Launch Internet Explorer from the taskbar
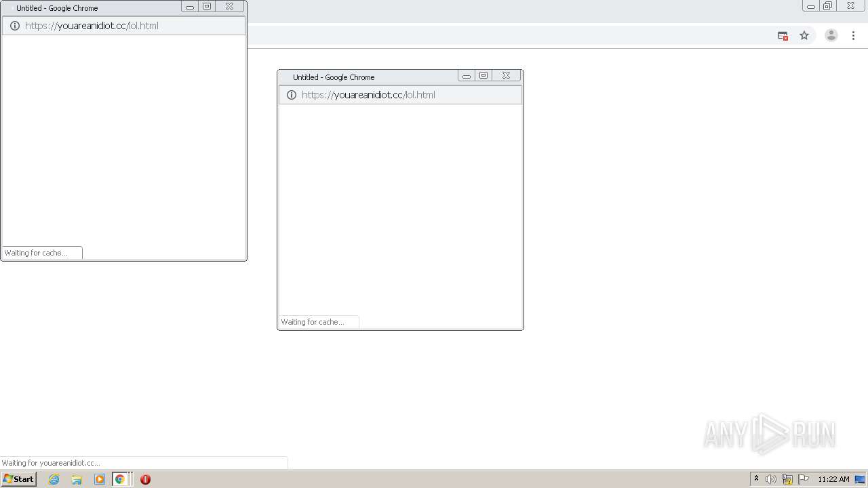 tap(54, 479)
